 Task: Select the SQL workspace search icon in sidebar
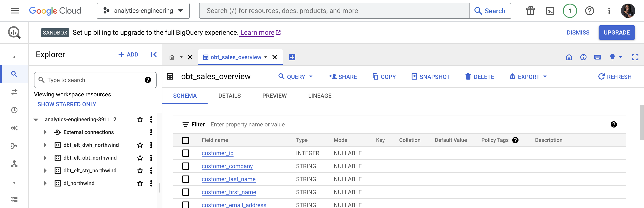click(14, 74)
